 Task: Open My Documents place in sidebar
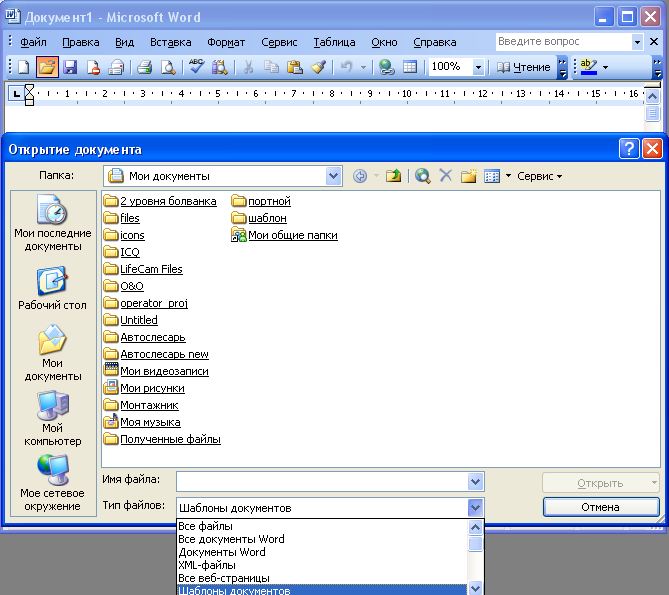[52, 353]
